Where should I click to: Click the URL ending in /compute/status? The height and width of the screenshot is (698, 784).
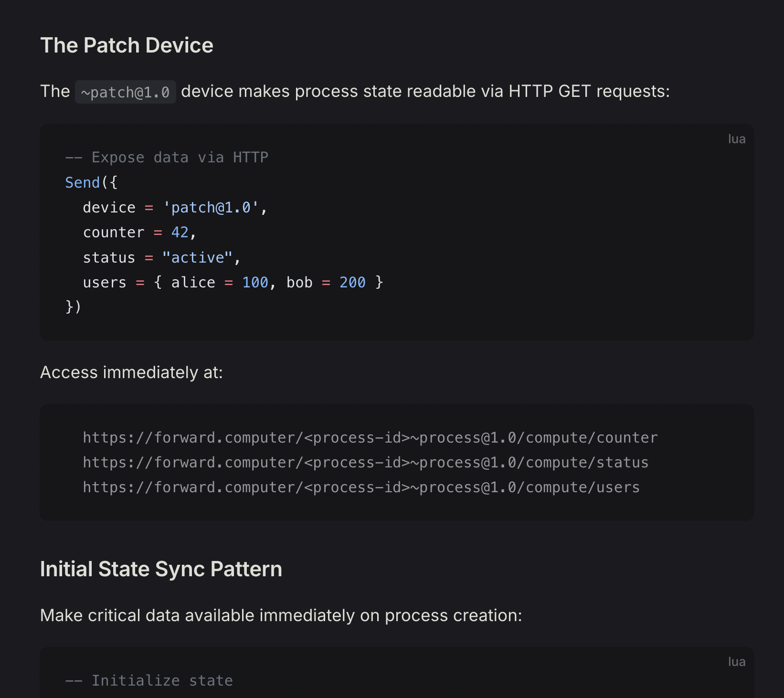[x=366, y=462]
